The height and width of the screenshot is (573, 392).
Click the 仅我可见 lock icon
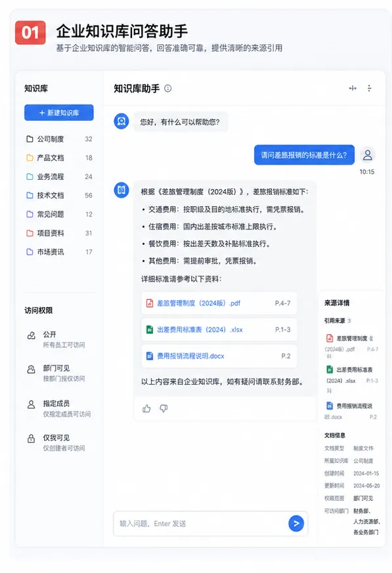click(32, 438)
